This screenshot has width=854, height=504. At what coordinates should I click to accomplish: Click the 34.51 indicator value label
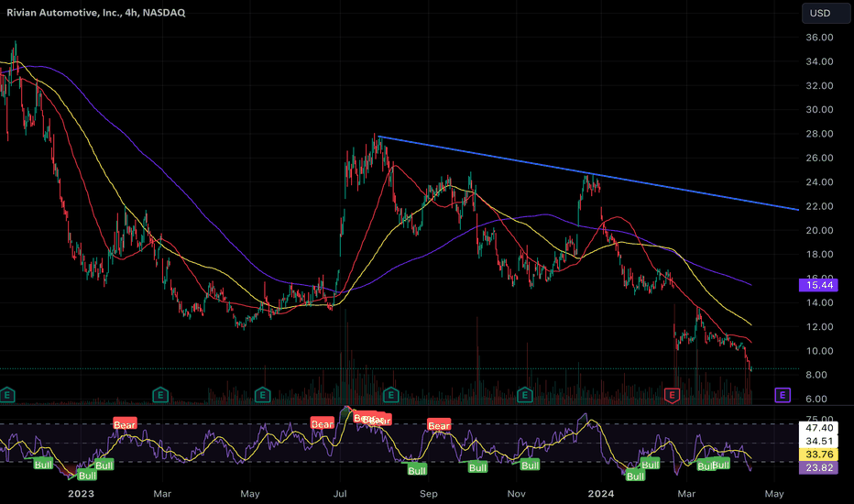[x=818, y=441]
